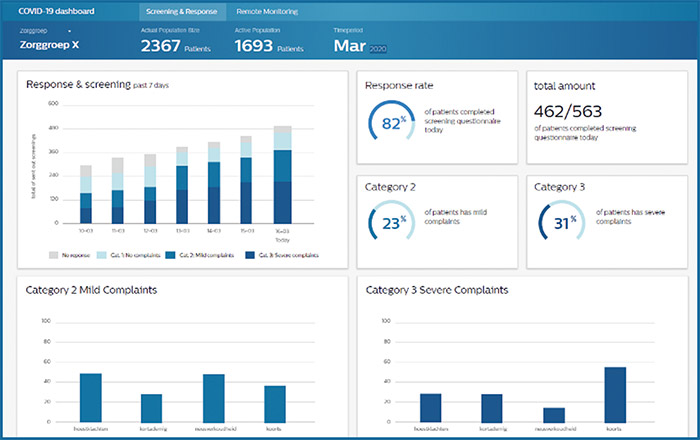Click the Category 3 31% donut gauge
The height and width of the screenshot is (440, 700).
tap(560, 222)
